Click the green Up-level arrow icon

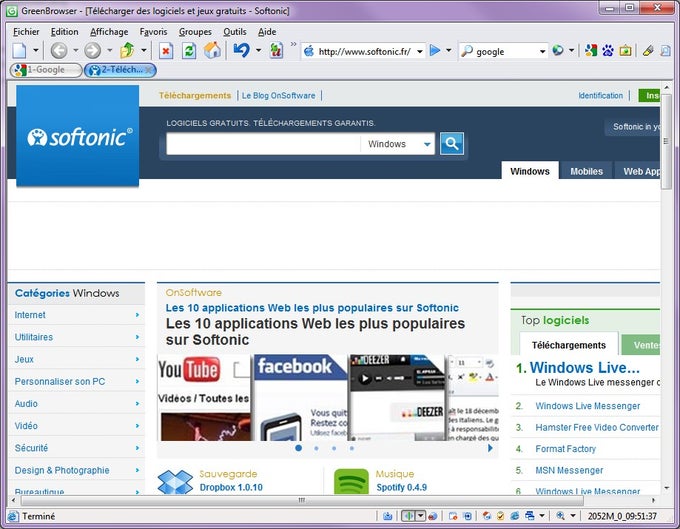coord(127,51)
